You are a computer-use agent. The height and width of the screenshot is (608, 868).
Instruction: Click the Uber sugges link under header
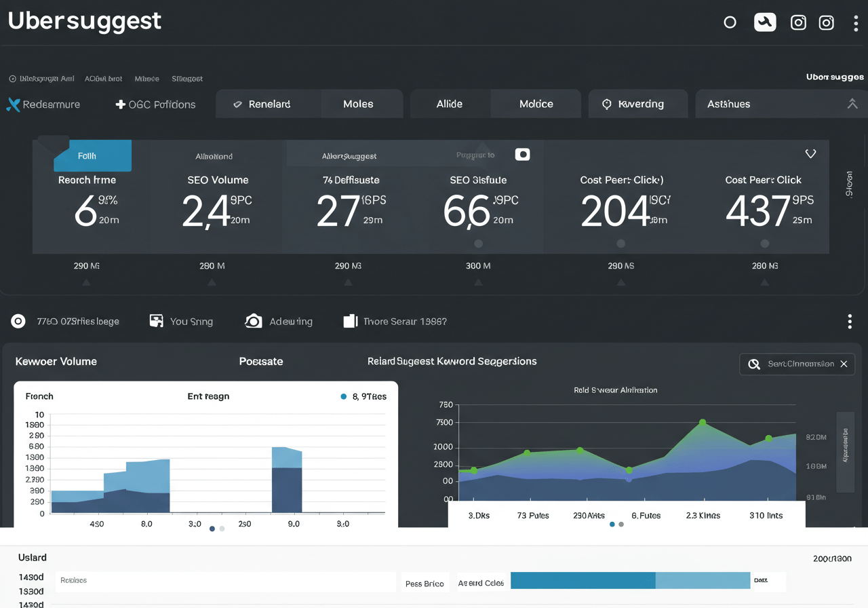pos(835,77)
